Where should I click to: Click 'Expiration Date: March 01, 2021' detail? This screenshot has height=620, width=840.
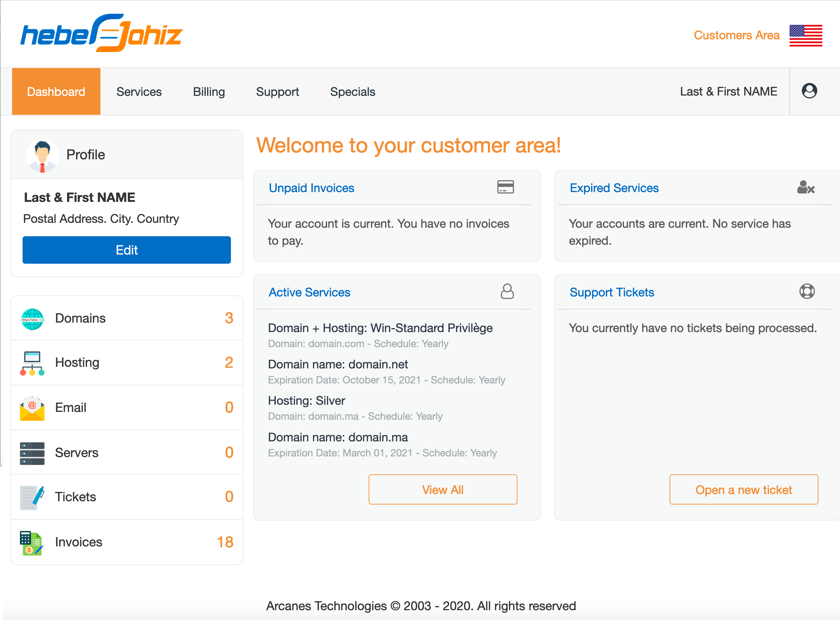click(x=340, y=453)
